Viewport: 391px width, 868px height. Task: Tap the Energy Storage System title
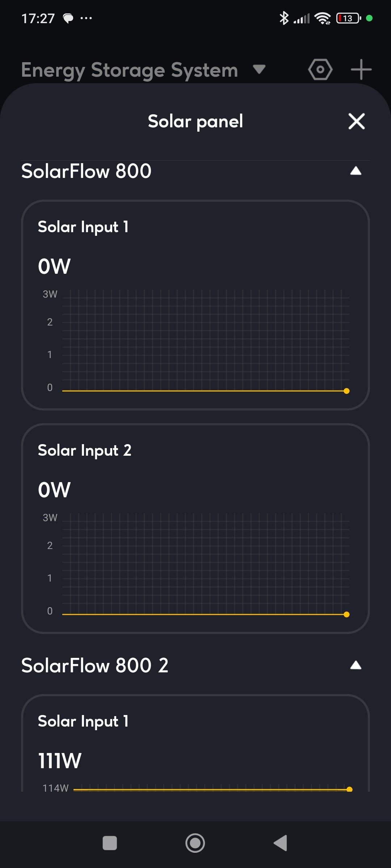130,70
